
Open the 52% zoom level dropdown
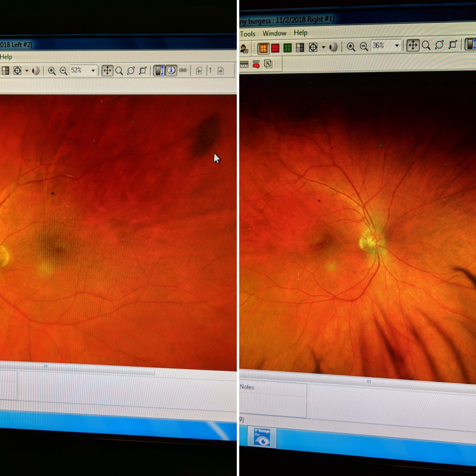coord(93,71)
